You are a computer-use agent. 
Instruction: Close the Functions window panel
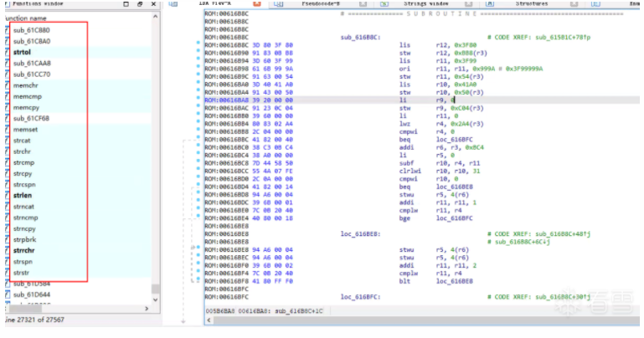[153, 3]
